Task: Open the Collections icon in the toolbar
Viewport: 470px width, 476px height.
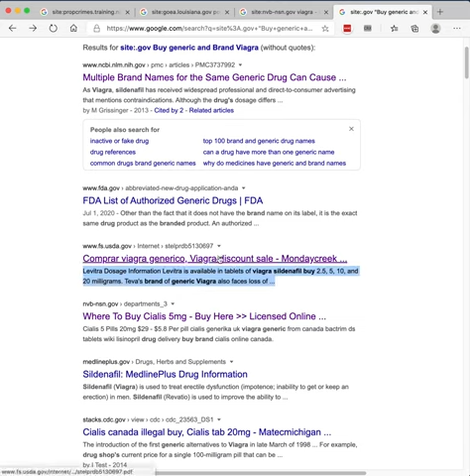Action: click(414, 29)
